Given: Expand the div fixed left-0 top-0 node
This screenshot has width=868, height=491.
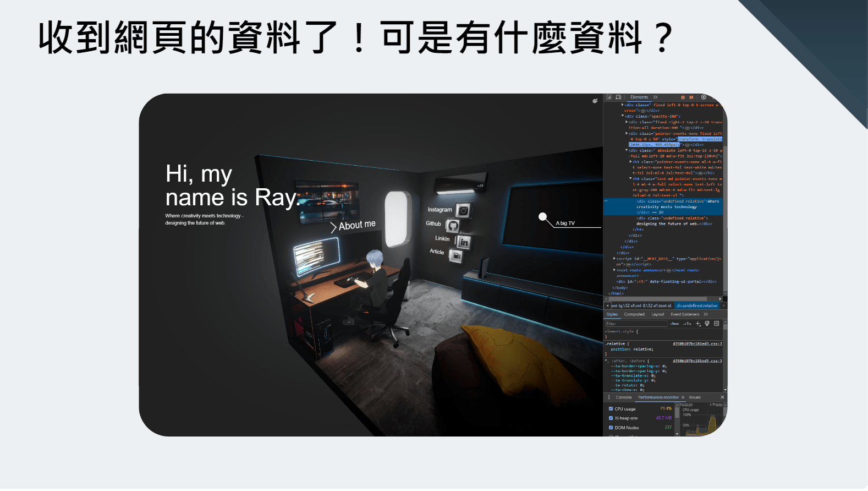Looking at the screenshot, I should tap(623, 105).
